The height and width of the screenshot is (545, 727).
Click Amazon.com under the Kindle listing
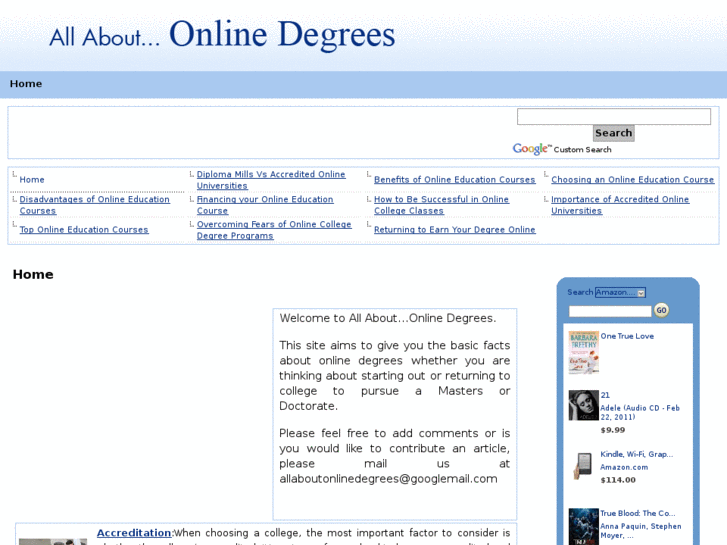624,468
